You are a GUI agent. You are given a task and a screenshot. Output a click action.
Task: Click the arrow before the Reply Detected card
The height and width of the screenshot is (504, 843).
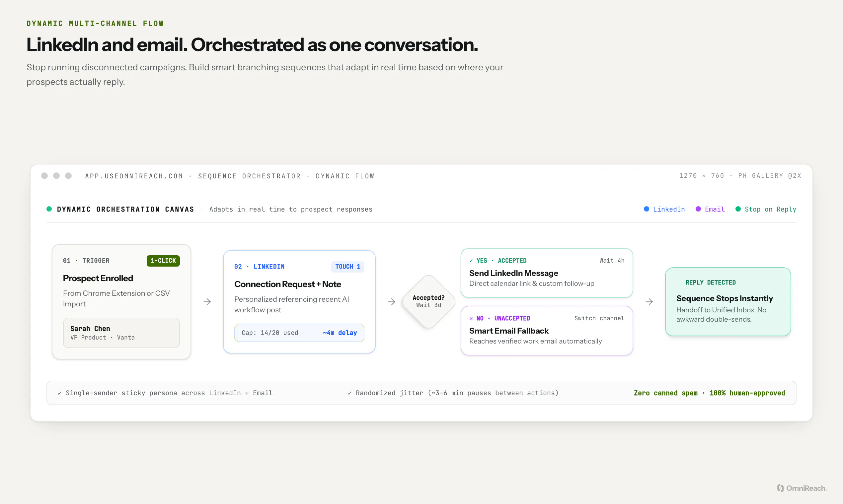coord(649,302)
